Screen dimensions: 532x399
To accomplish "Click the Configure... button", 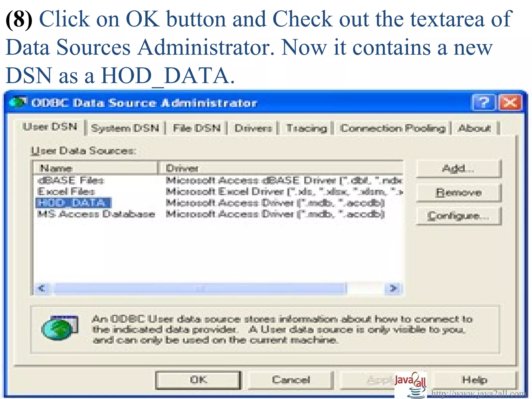I will 459,216.
